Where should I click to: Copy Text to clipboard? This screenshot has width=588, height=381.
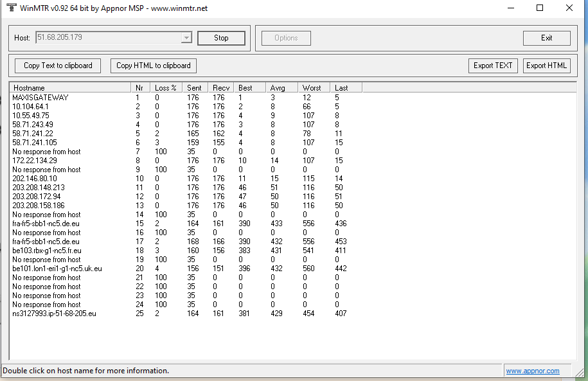58,66
